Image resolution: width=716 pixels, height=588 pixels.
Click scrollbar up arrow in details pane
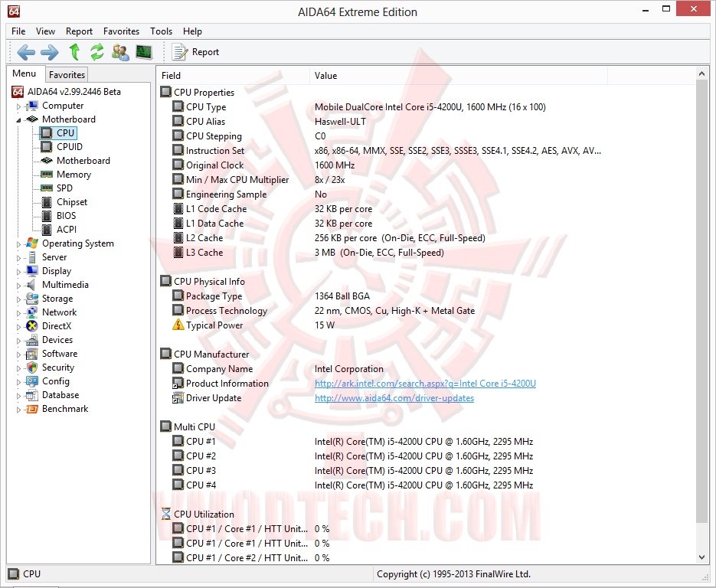click(x=702, y=73)
